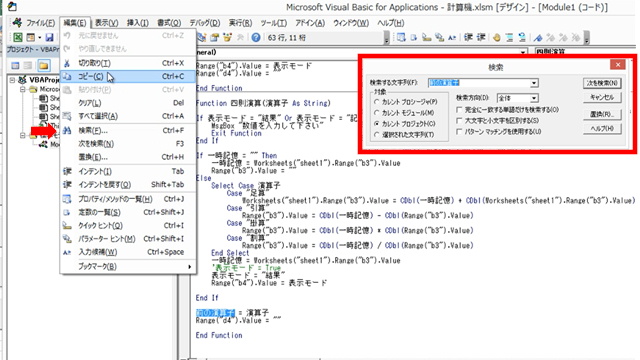The height and width of the screenshot is (360, 640).
Task: Choose 次を検索(N) F3 menu entry
Action: (x=128, y=144)
